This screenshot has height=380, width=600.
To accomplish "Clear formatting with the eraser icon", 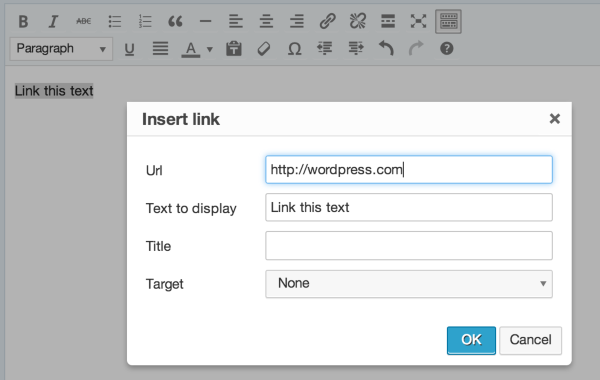I will pos(264,49).
